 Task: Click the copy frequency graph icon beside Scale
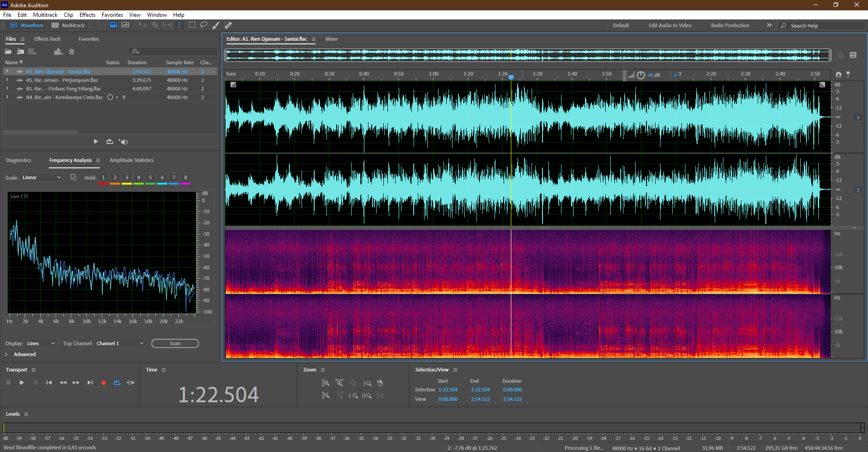coord(73,177)
